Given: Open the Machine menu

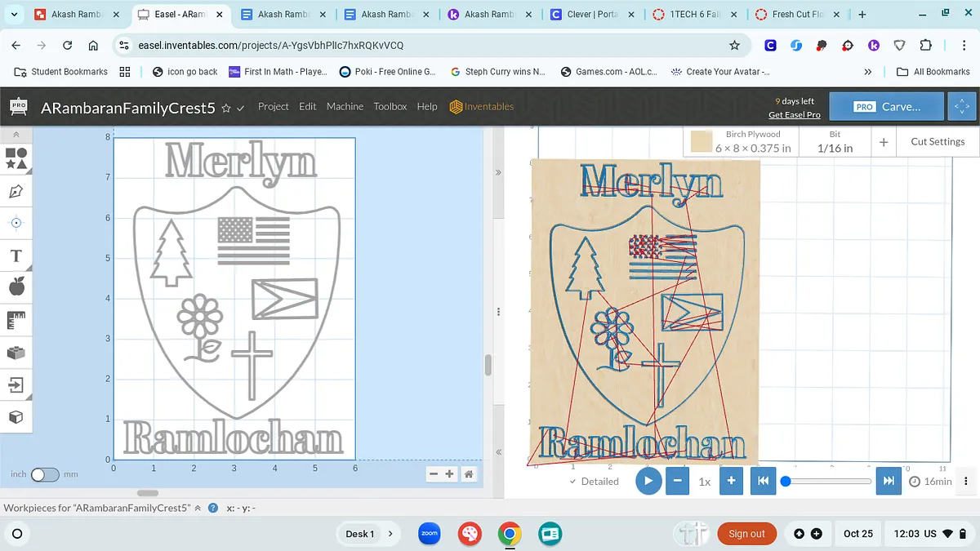Looking at the screenshot, I should click(x=345, y=106).
